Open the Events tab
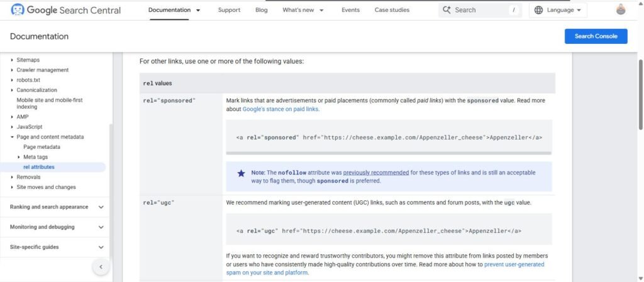 pyautogui.click(x=350, y=10)
